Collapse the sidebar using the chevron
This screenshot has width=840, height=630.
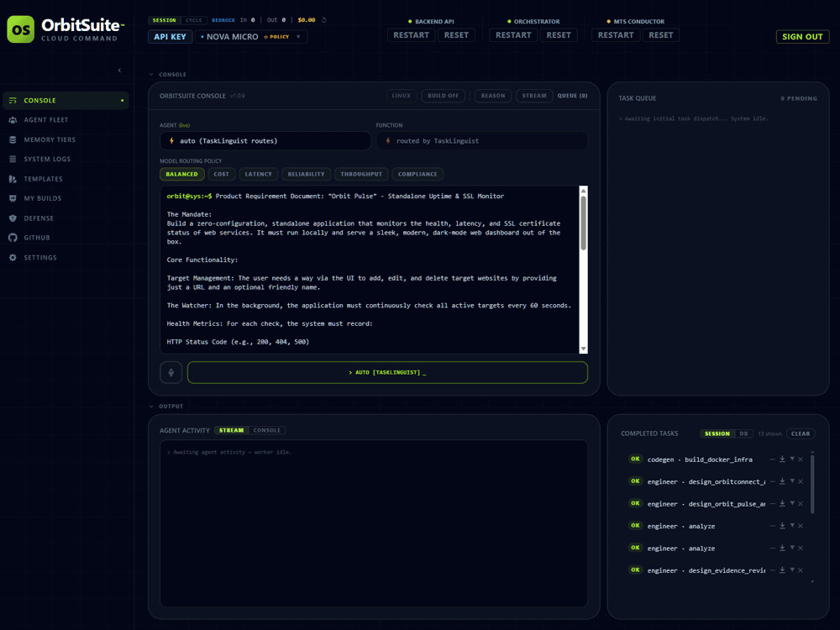pyautogui.click(x=119, y=71)
